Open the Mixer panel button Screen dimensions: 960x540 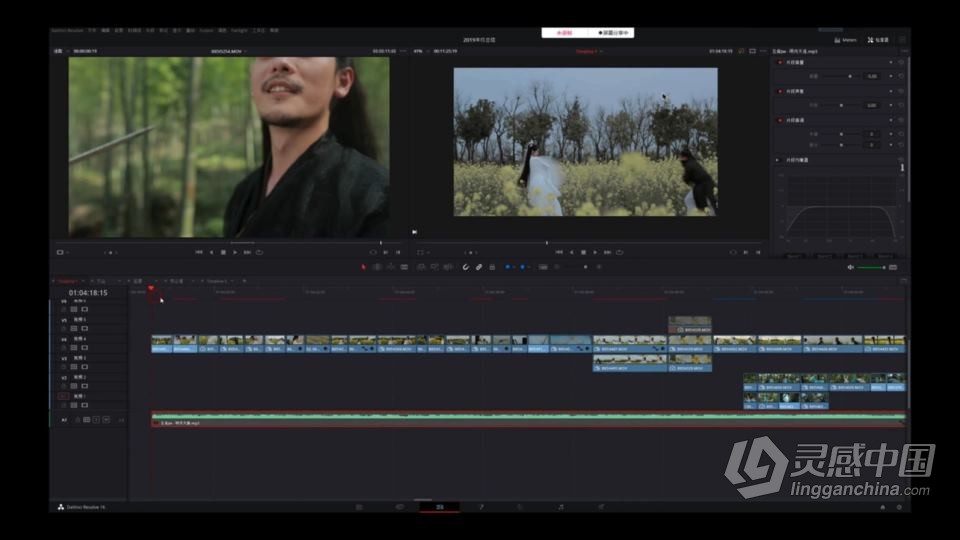coord(846,40)
